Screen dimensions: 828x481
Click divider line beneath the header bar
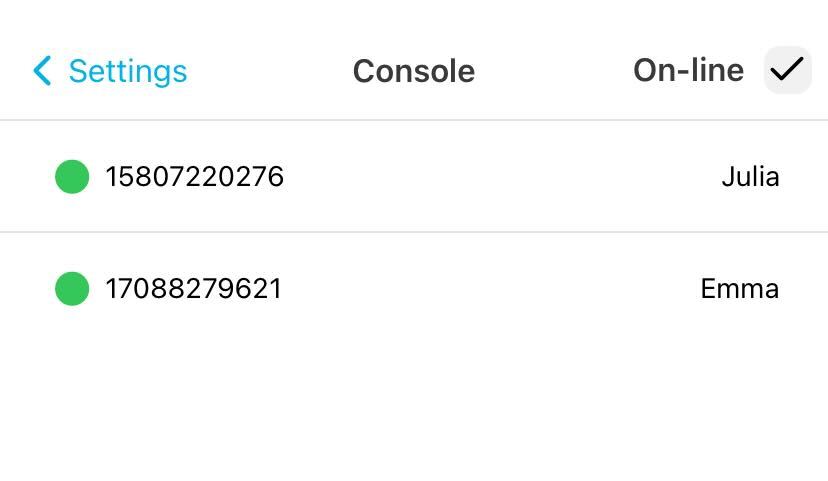click(x=414, y=120)
